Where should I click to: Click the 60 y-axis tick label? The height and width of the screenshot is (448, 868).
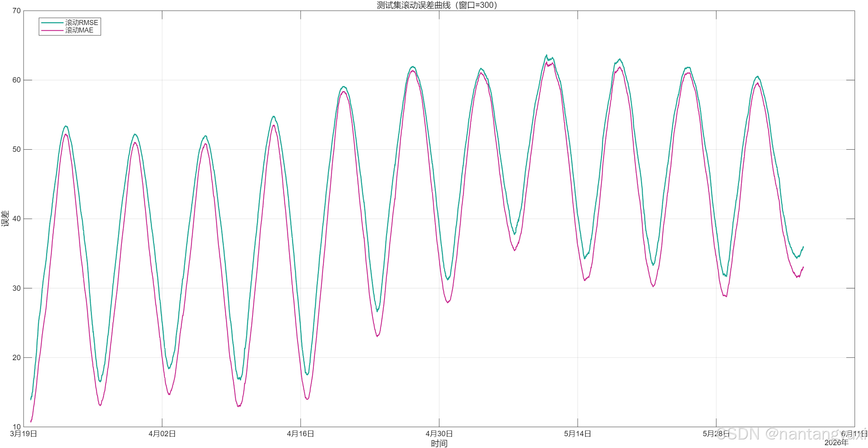point(16,80)
